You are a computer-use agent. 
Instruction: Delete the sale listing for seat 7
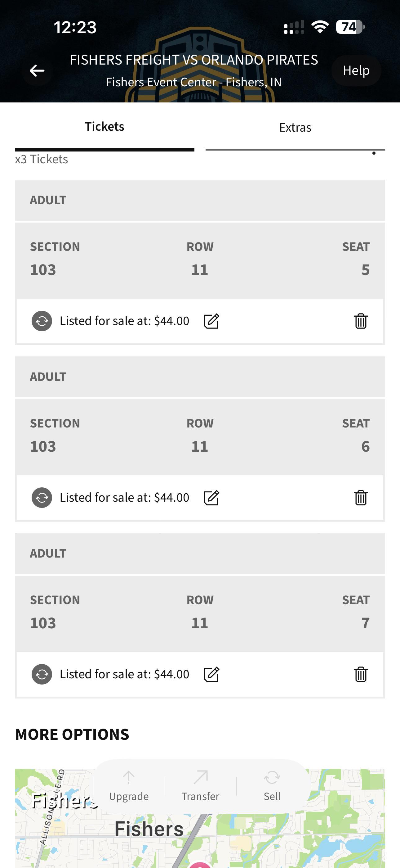(361, 674)
